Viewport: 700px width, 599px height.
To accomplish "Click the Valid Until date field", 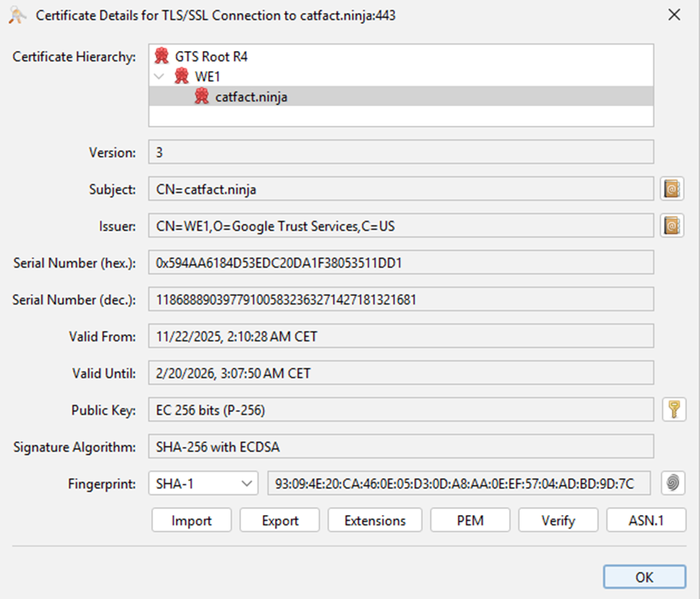I will [x=401, y=373].
